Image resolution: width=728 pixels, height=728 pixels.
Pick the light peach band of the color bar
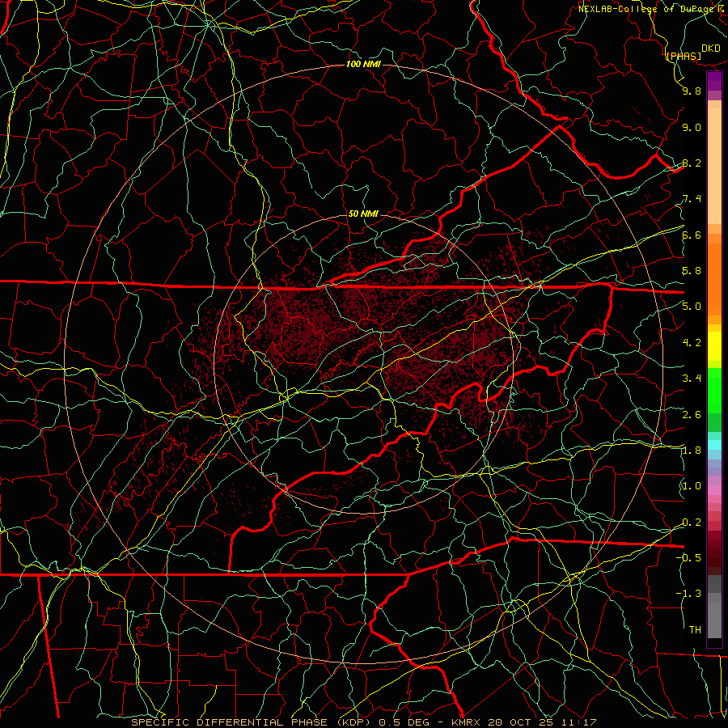click(x=714, y=166)
